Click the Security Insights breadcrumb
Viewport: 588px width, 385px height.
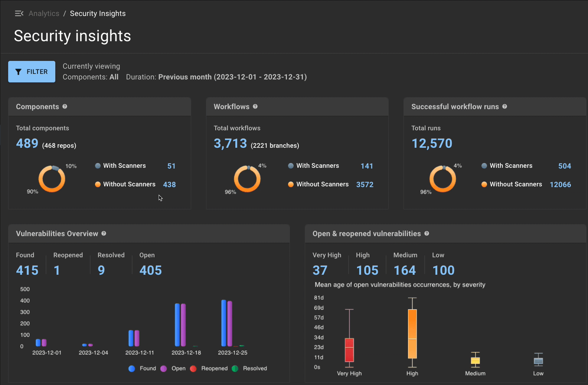pos(98,13)
